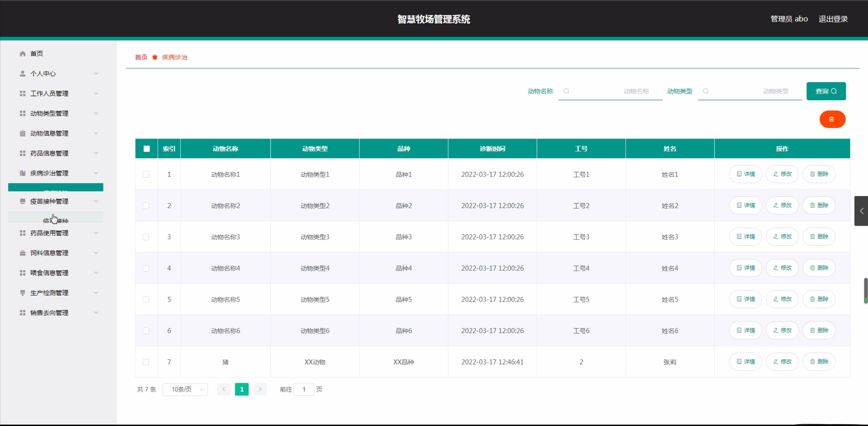Image resolution: width=868 pixels, height=426 pixels.
Task: Click the magnifier icon in 动物名称 search field
Action: pyautogui.click(x=566, y=91)
